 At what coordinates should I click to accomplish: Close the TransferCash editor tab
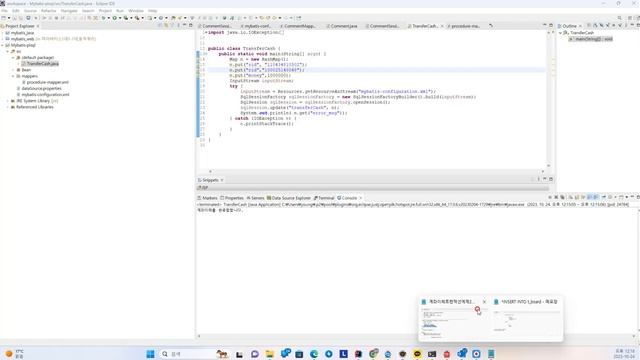coord(442,26)
